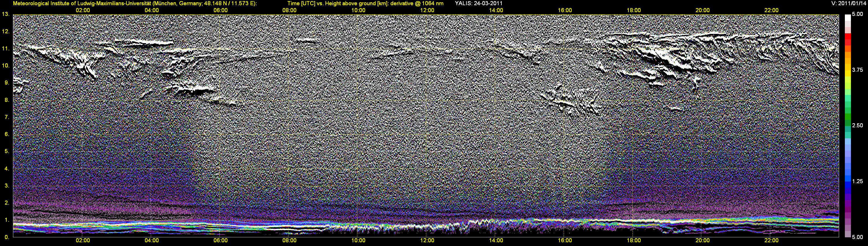Click the 3.75 color scale value
Screen dimensions: 868x246
pyautogui.click(x=857, y=70)
